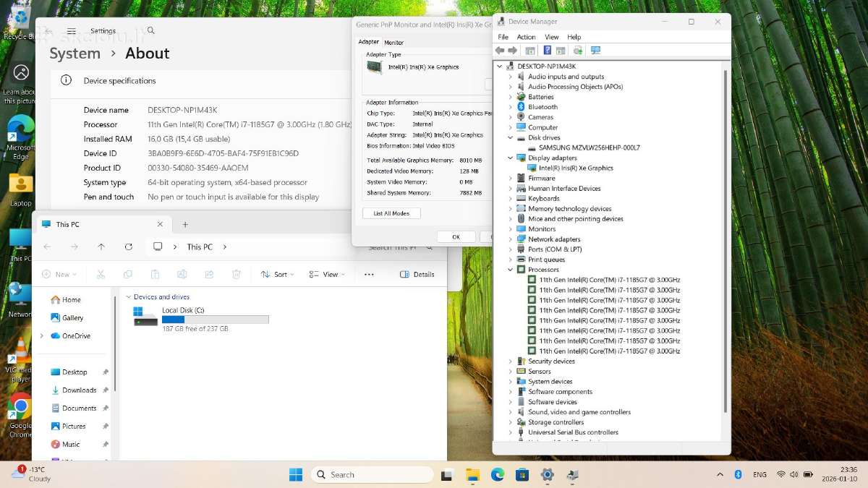Click the Copy icon in File Explorer toolbar
The width and height of the screenshot is (868, 488).
(128, 274)
